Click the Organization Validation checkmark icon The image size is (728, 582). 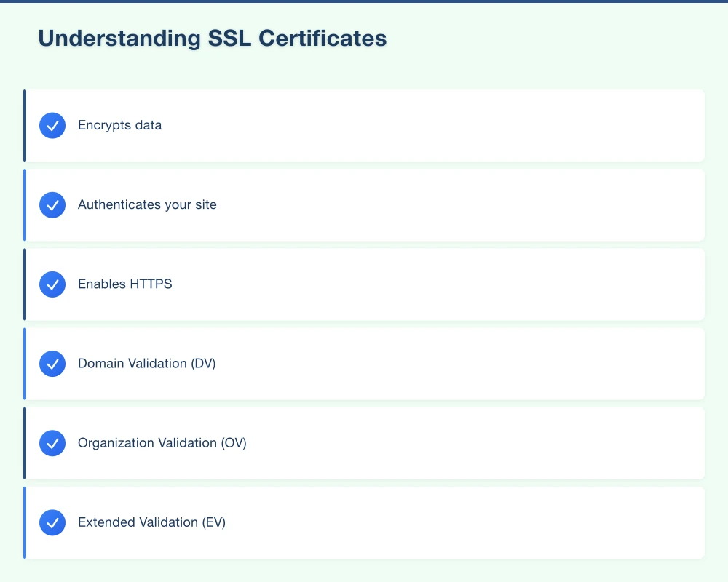(52, 443)
